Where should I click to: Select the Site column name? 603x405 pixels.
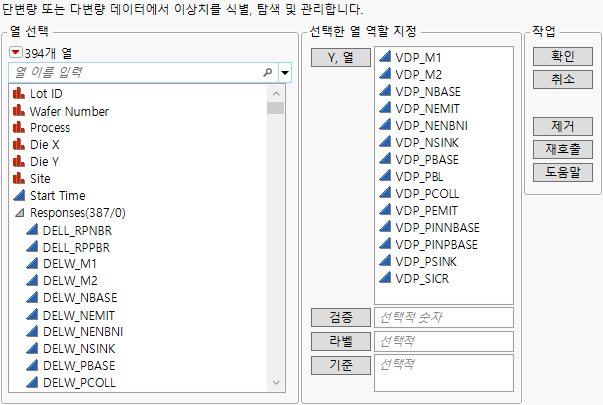(40, 178)
